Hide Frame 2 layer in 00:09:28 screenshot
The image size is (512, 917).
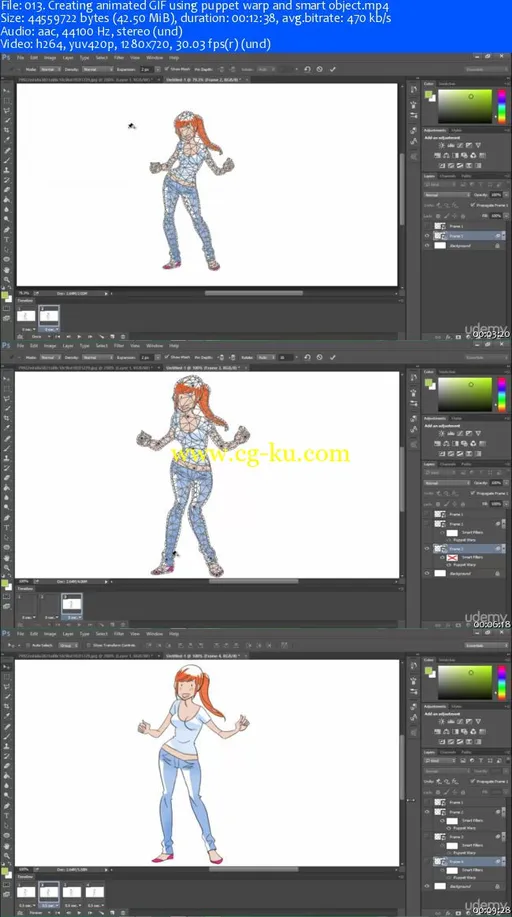[x=427, y=812]
